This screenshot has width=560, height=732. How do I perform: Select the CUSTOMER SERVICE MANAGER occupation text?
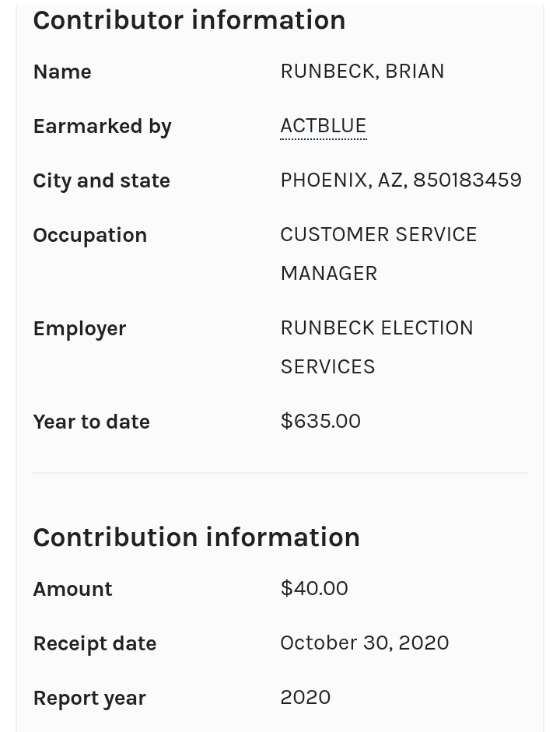pos(378,254)
